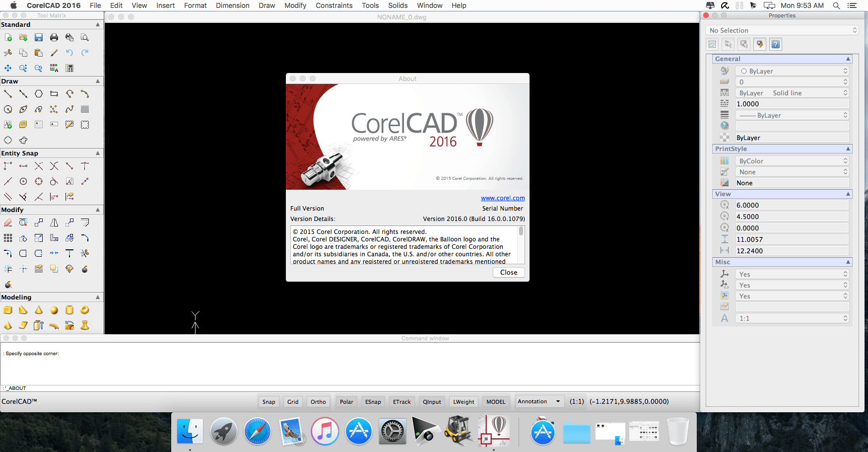
Task: Click the Undo arrow icon
Action: pos(69,53)
